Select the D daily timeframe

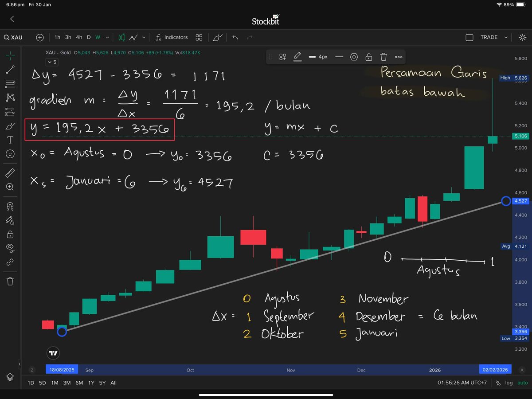(89, 37)
